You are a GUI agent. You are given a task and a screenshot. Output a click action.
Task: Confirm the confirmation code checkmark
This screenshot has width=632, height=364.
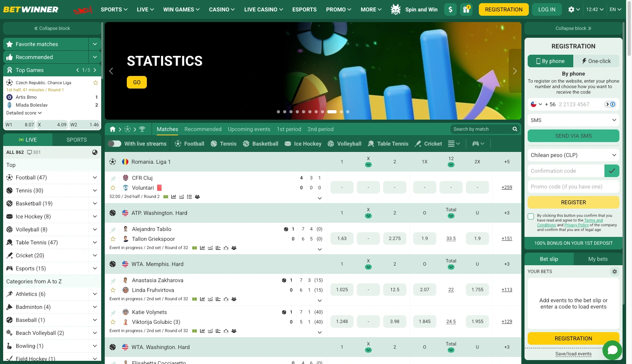612,171
